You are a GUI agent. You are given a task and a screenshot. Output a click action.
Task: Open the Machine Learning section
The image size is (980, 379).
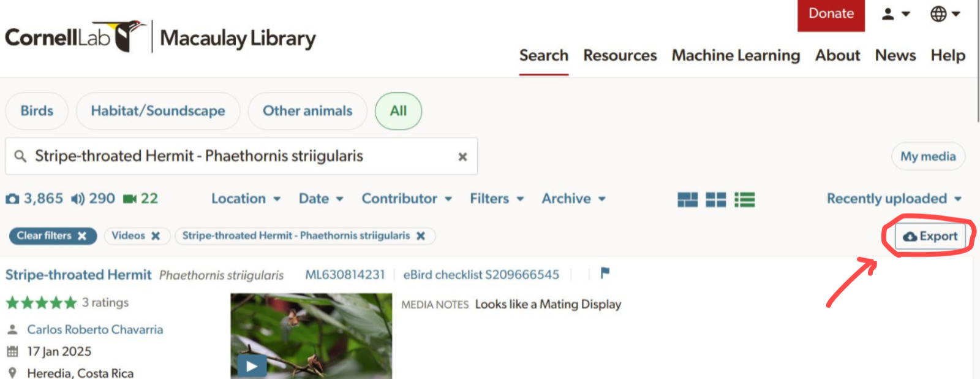(x=736, y=55)
